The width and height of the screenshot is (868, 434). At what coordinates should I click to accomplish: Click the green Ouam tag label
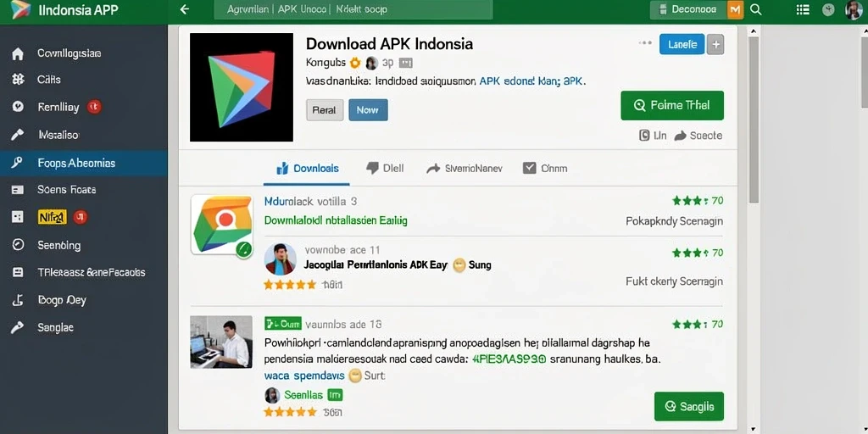283,323
